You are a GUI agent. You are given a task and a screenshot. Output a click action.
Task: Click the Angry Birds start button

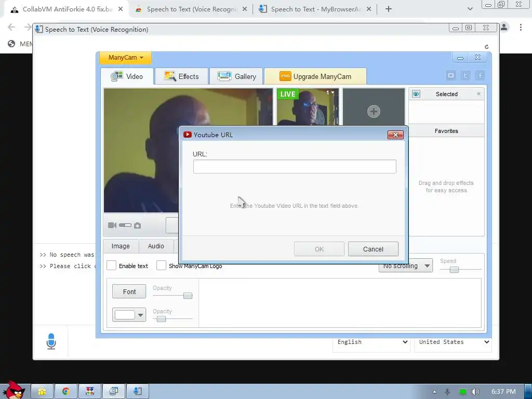point(14,390)
